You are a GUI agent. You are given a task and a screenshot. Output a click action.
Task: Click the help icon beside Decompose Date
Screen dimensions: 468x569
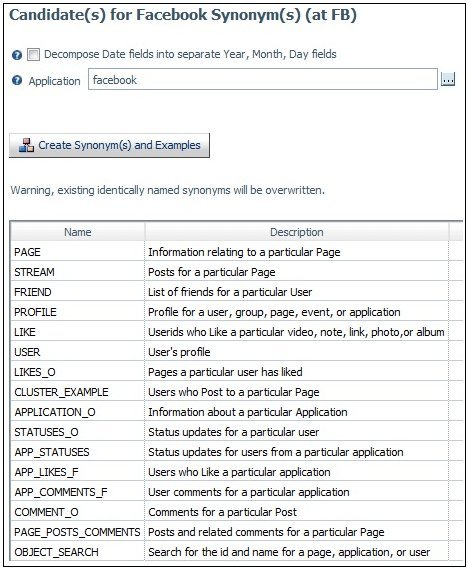pos(17,55)
